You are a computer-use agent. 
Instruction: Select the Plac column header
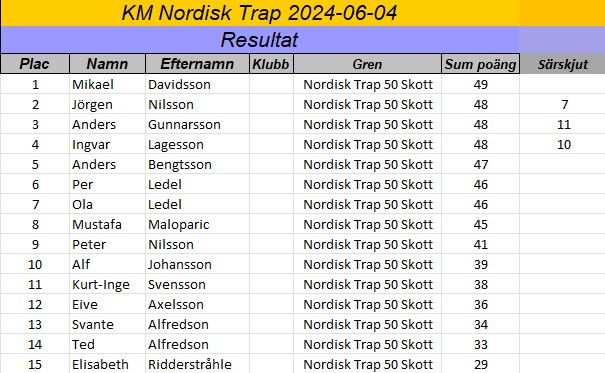coord(35,64)
